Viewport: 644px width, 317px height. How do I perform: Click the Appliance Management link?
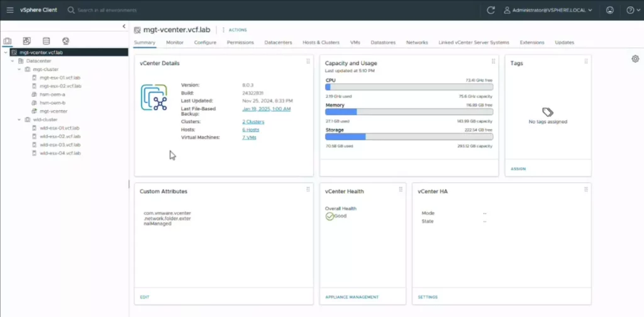coord(352,297)
